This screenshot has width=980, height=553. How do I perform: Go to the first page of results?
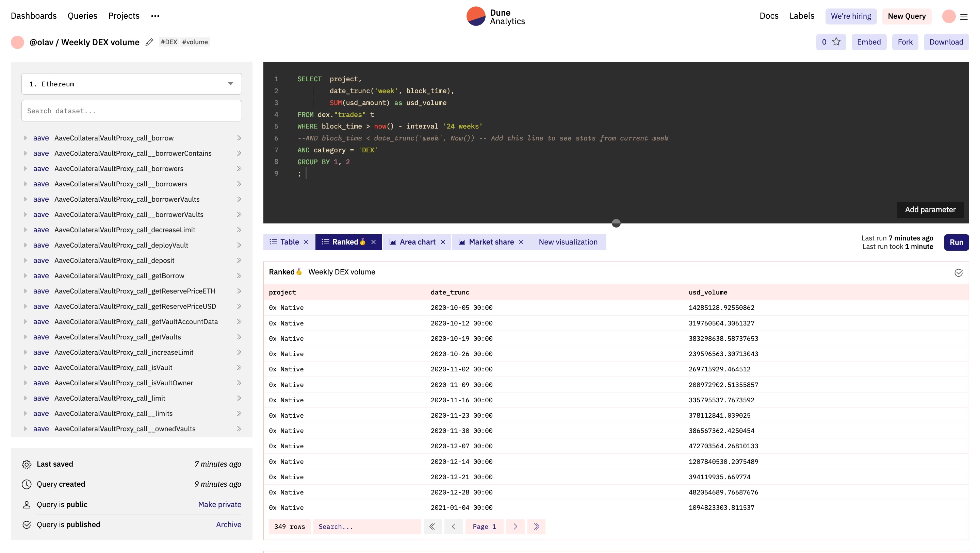(432, 526)
